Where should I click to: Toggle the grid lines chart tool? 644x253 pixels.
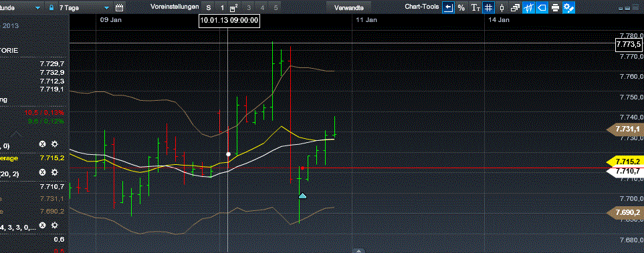pyautogui.click(x=488, y=8)
